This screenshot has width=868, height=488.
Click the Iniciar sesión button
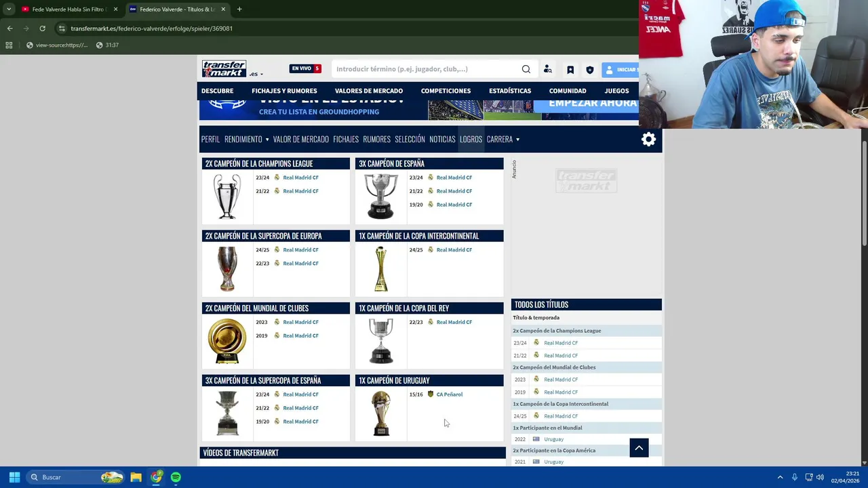620,70
